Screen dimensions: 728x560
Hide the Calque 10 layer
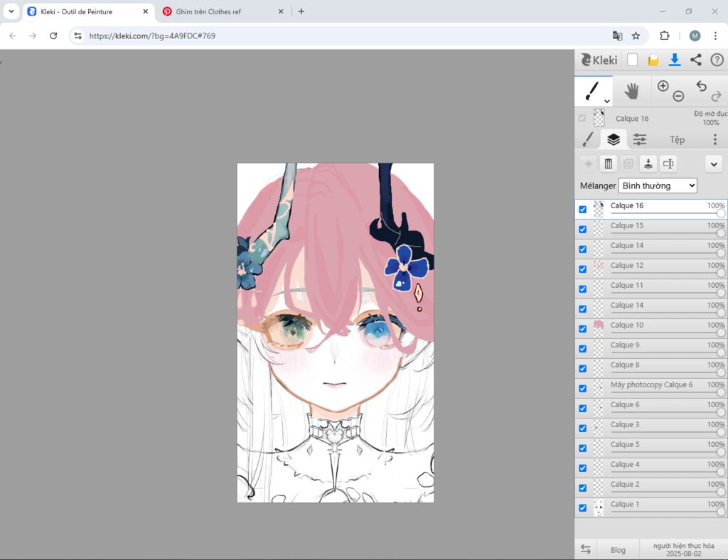coord(583,329)
